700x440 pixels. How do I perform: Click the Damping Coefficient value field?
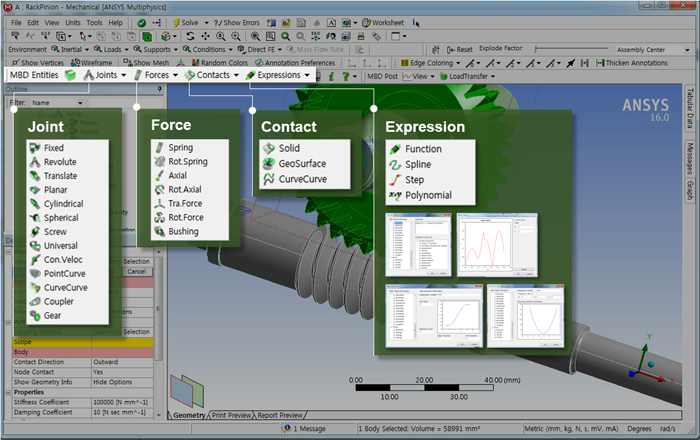tap(123, 412)
